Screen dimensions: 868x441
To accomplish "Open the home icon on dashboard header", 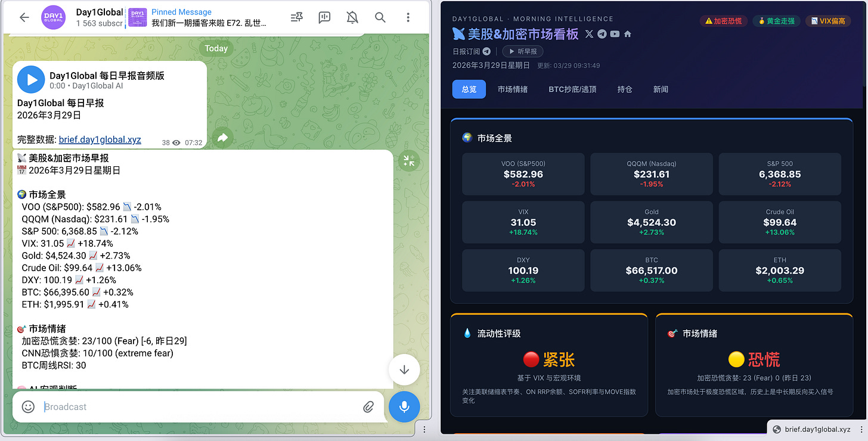I will click(x=628, y=34).
